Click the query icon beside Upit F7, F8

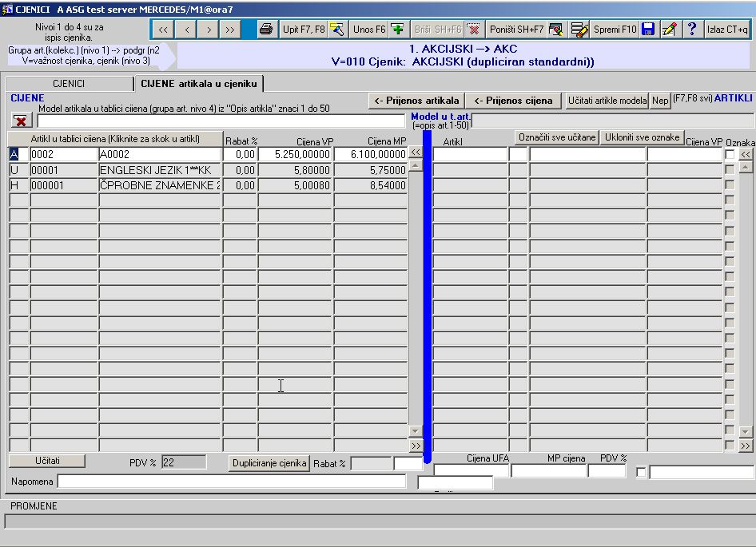coord(337,30)
